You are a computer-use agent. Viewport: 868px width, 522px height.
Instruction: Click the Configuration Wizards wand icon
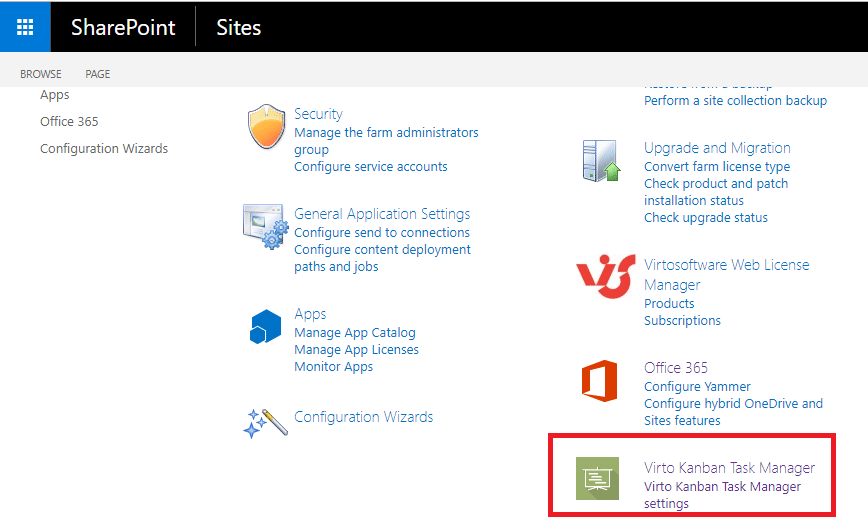coord(265,423)
